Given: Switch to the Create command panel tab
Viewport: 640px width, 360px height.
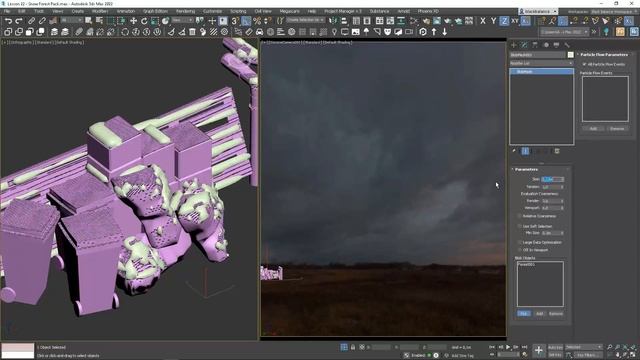Looking at the screenshot, I should pyautogui.click(x=514, y=45).
